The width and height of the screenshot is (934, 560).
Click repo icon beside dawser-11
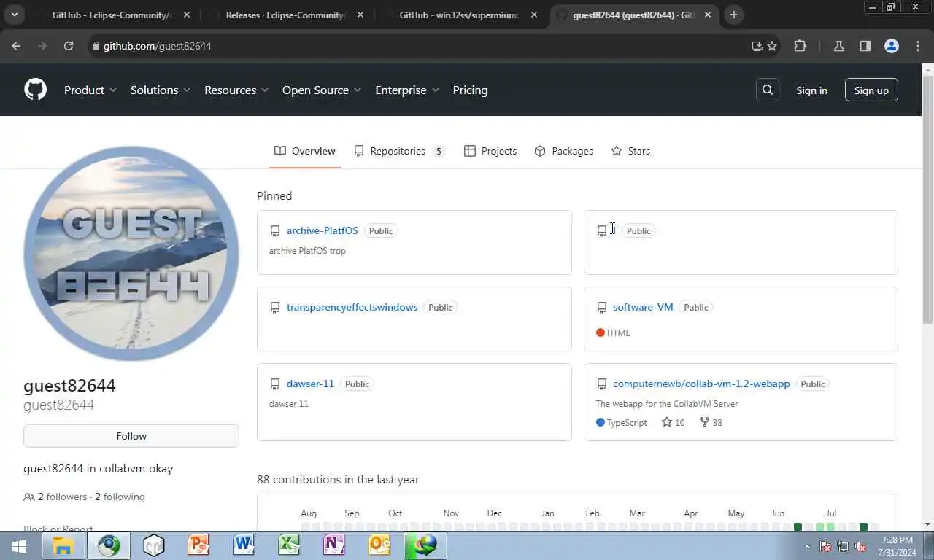point(275,384)
